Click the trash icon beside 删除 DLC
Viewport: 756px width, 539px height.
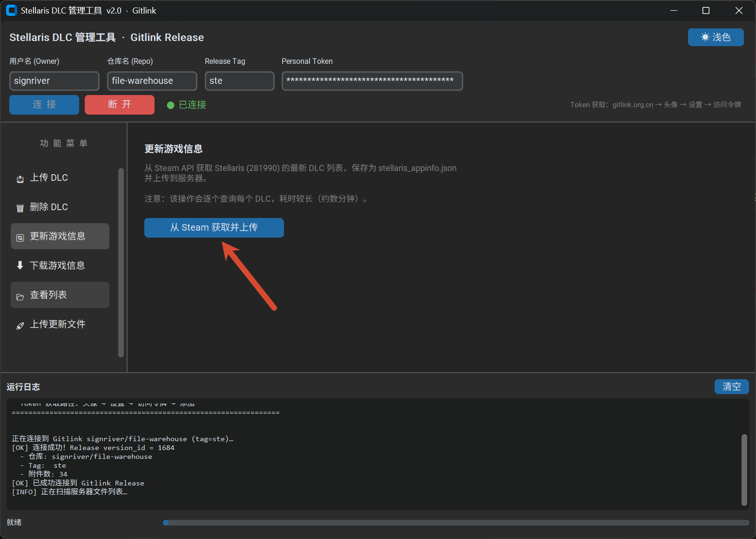(20, 208)
